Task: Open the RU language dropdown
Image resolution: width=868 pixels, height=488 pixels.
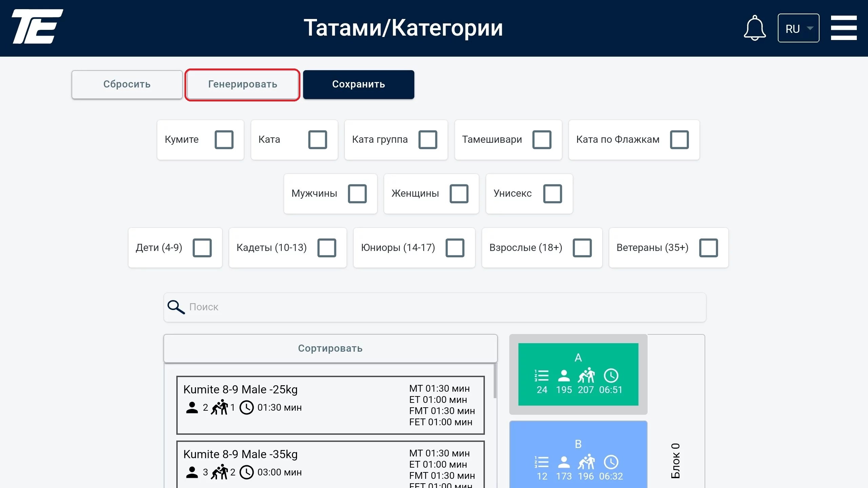Action: click(x=798, y=28)
